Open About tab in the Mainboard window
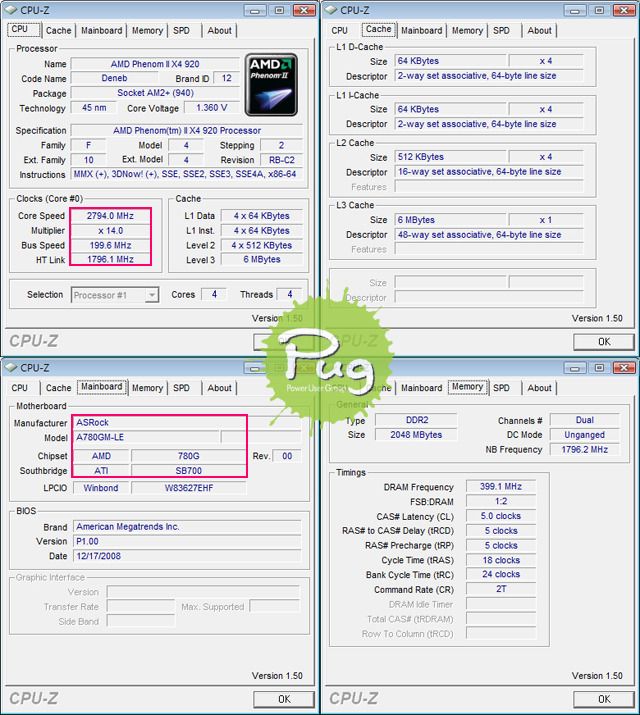 (x=219, y=388)
